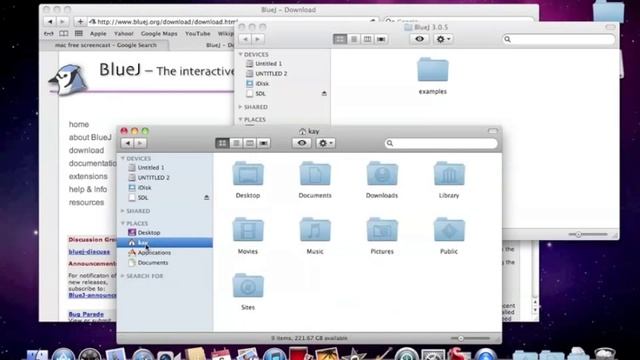Open the Downloads folder in kay window
The height and width of the screenshot is (360, 640).
point(382,174)
